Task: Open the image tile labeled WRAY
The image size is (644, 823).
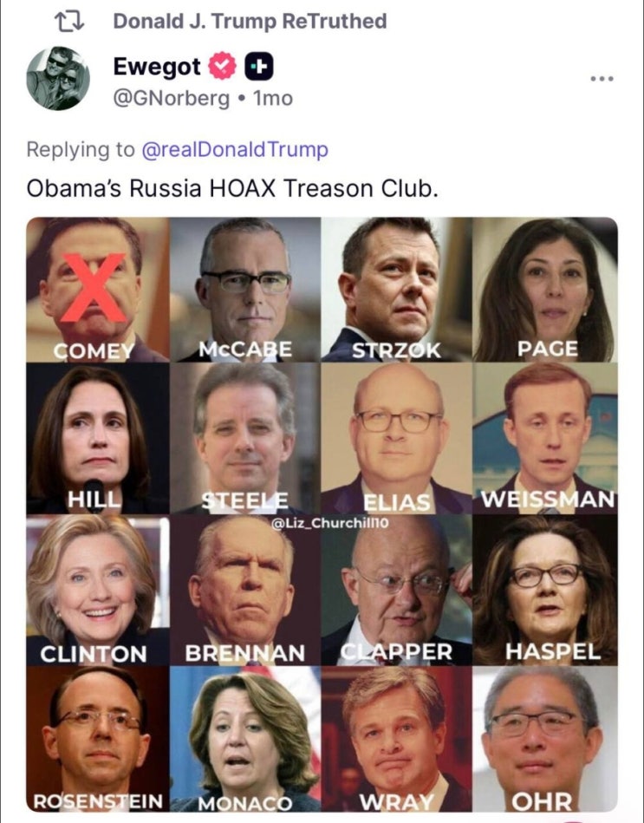Action: pos(397,740)
